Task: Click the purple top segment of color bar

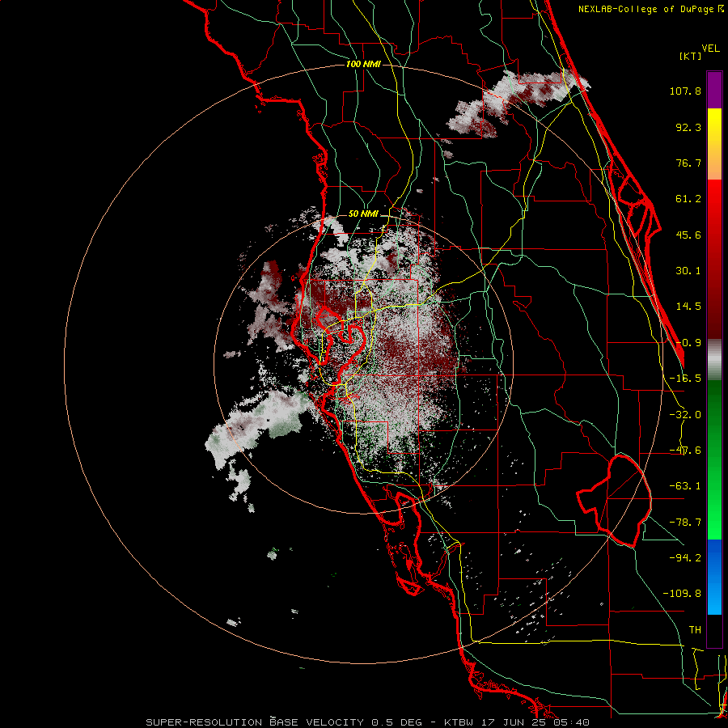Action: pyautogui.click(x=714, y=90)
